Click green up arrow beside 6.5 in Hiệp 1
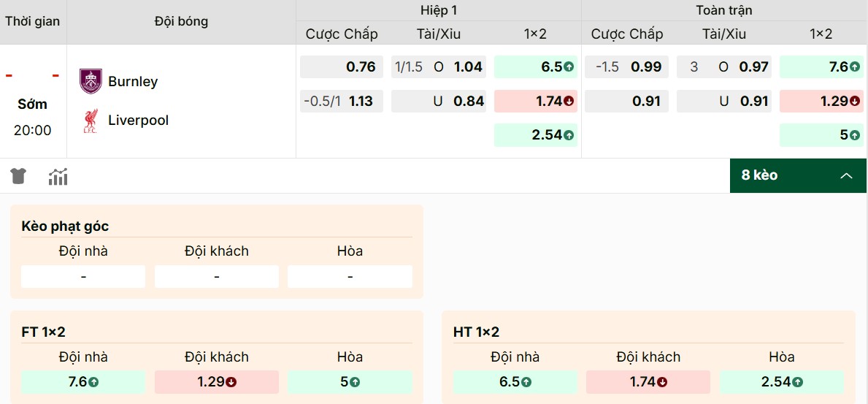 pos(569,67)
